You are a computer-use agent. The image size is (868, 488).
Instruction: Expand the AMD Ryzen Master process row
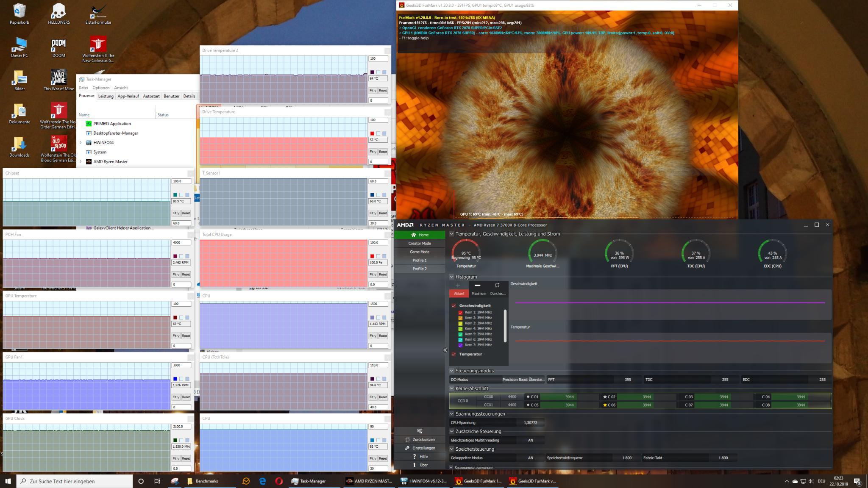pyautogui.click(x=81, y=161)
